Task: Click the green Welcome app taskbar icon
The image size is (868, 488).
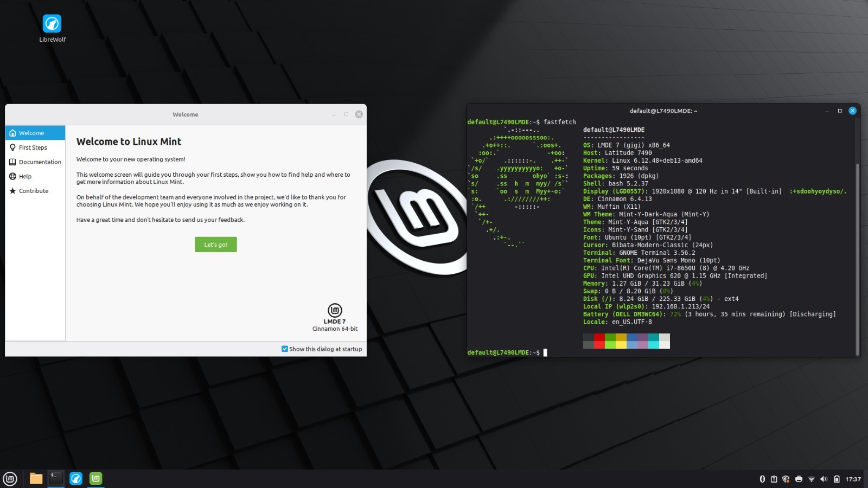Action: click(x=95, y=478)
